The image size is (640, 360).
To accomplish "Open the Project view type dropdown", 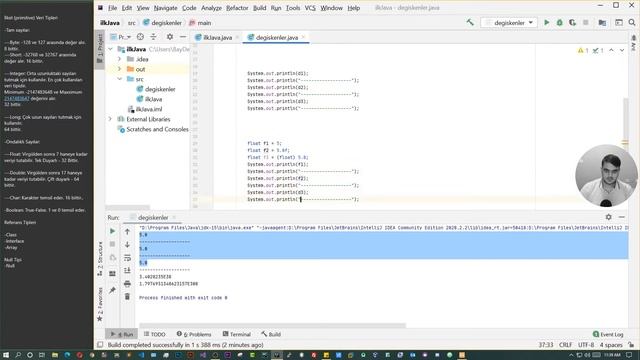I will [121, 37].
